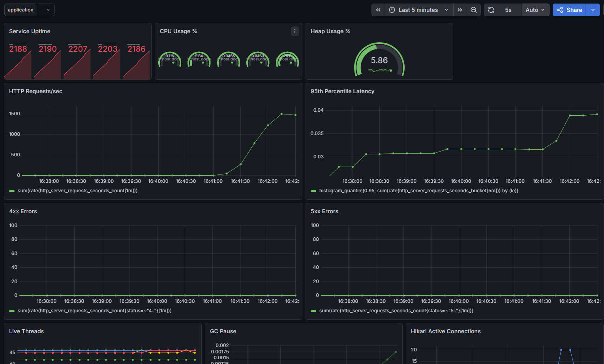Click the 5xx Errors panel title
604x364 pixels.
[x=325, y=211]
